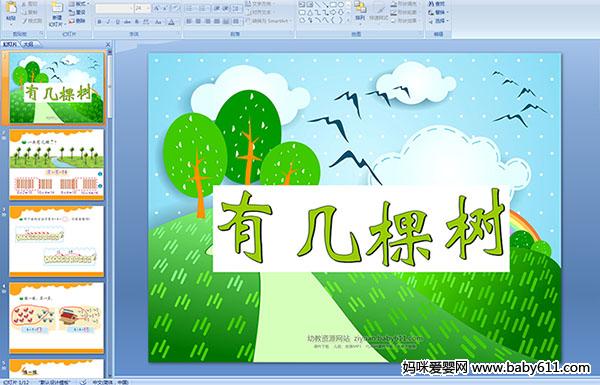Switch to the Slides tab in the slide pane

(x=10, y=44)
